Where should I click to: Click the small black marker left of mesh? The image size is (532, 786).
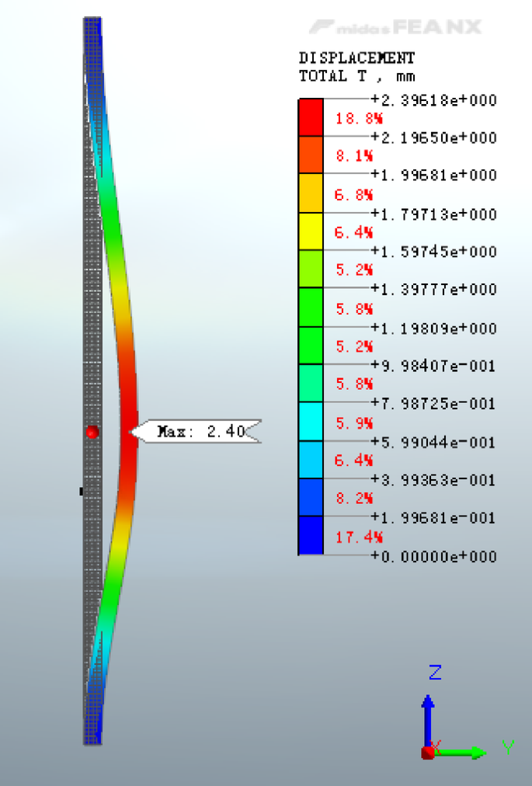(81, 491)
